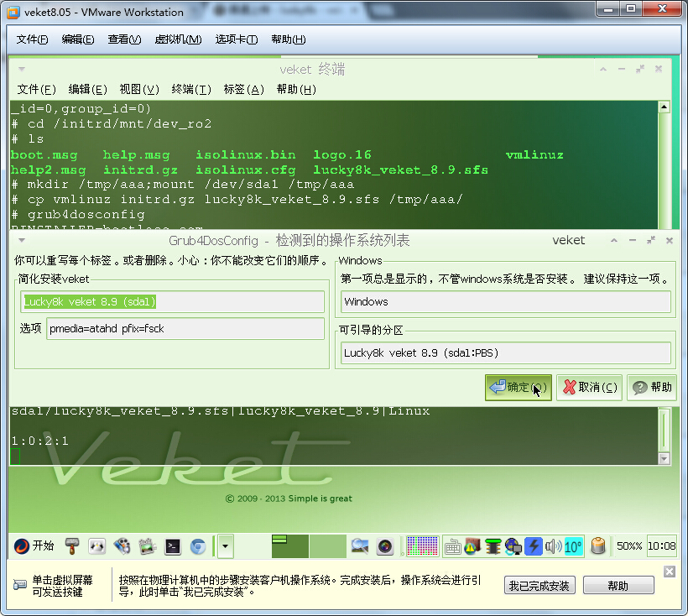Click the 50%% battery percentage text
This screenshot has height=616, width=688.
(629, 546)
